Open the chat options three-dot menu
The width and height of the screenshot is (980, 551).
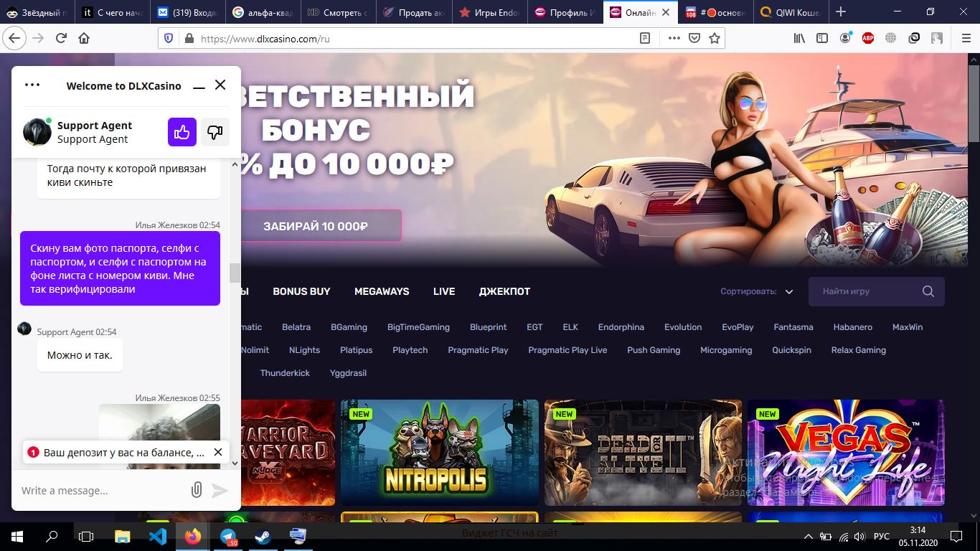coord(32,85)
